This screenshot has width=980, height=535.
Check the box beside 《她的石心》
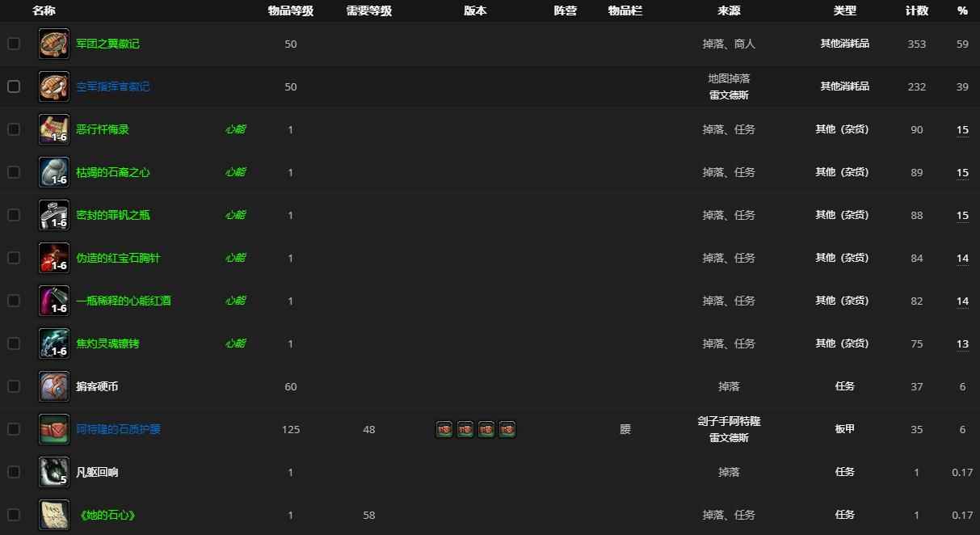(x=14, y=515)
